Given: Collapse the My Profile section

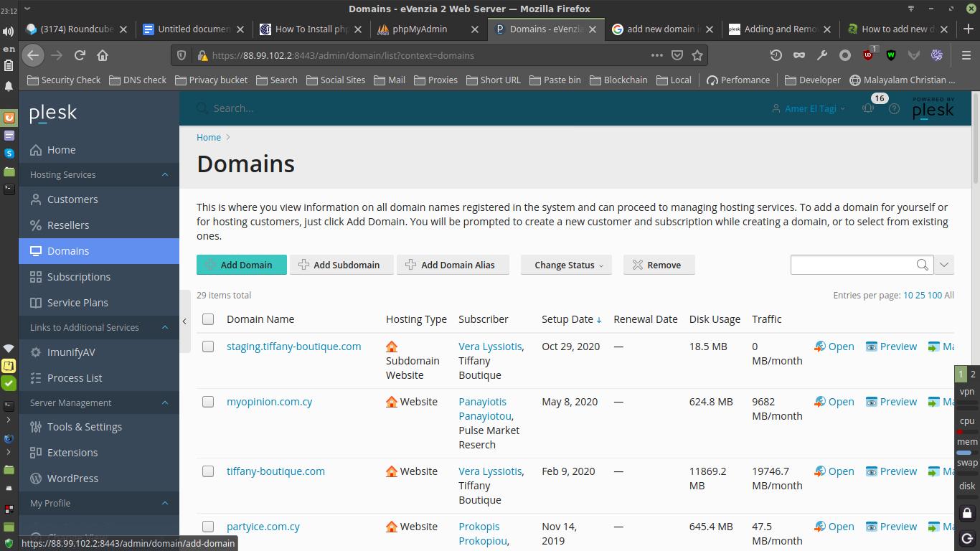Looking at the screenshot, I should coord(165,503).
